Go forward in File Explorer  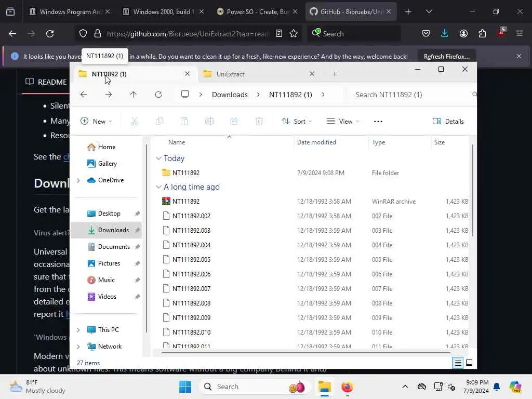[x=109, y=95]
